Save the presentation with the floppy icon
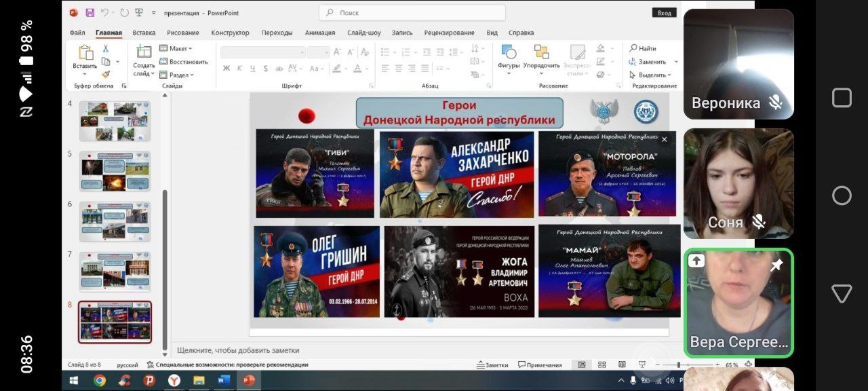868x391 pixels. click(x=90, y=12)
